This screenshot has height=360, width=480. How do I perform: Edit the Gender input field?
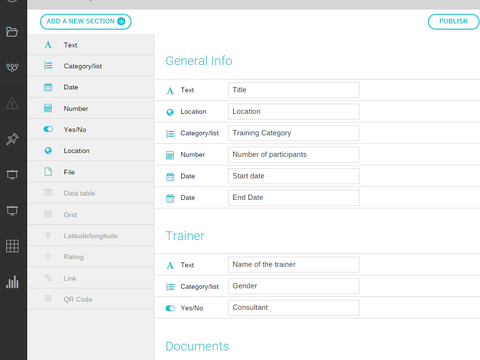294,286
